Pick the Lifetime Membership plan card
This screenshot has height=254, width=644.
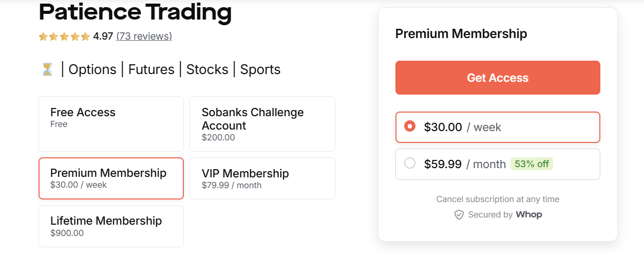(111, 226)
